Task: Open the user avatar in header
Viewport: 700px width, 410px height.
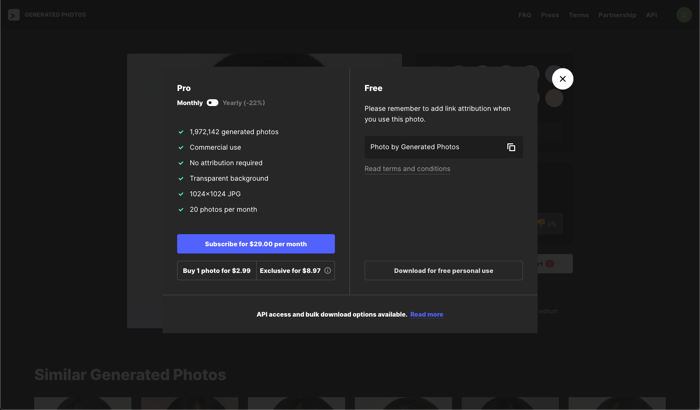Action: tap(683, 15)
